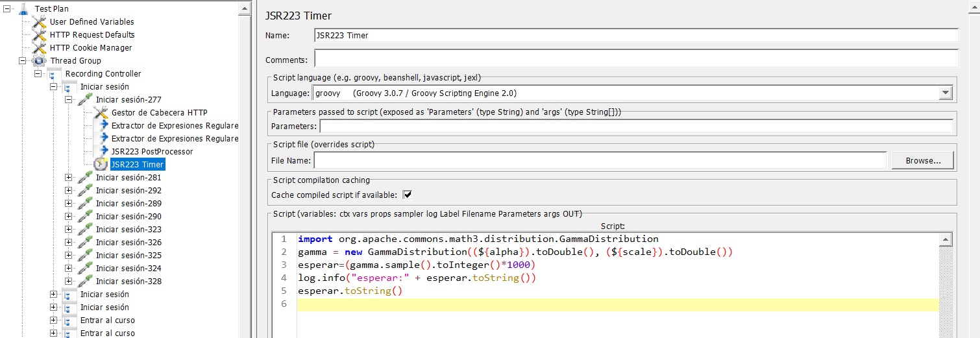Click the JSR223 PostProcessor icon
The width and height of the screenshot is (980, 338).
pyautogui.click(x=101, y=152)
